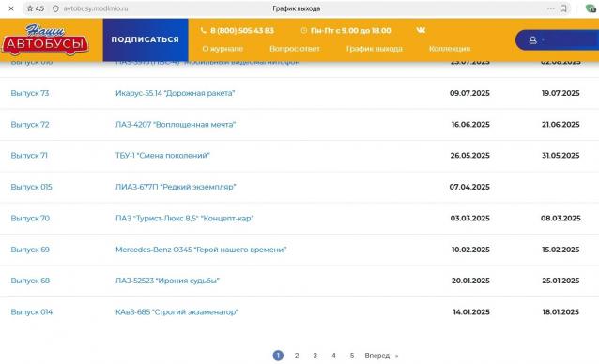The height and width of the screenshot is (364, 599).
Task: Click the date 25.01.2025
Action: coord(561,281)
